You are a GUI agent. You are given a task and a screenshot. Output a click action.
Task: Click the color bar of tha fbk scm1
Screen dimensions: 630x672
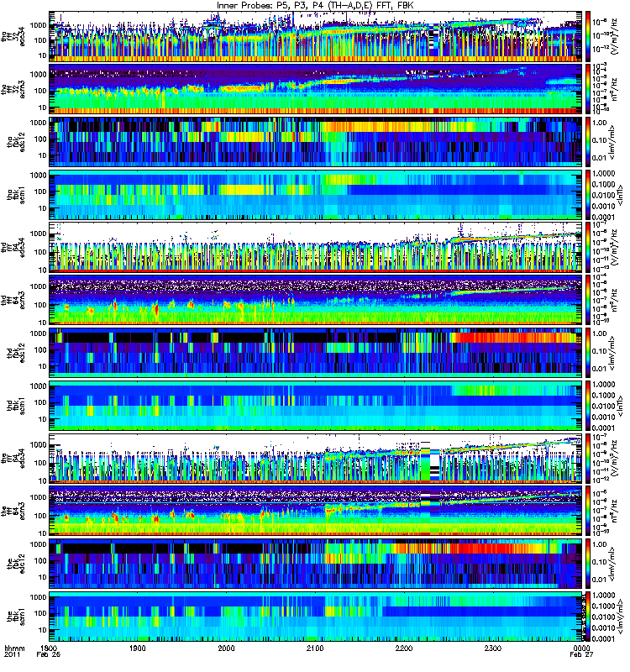(x=587, y=195)
